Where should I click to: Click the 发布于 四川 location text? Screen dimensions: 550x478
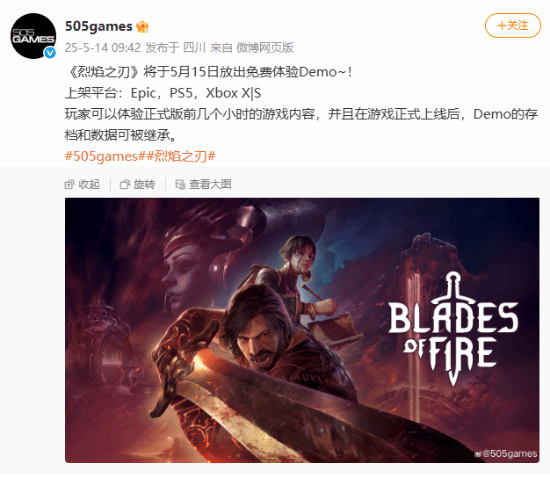click(175, 48)
